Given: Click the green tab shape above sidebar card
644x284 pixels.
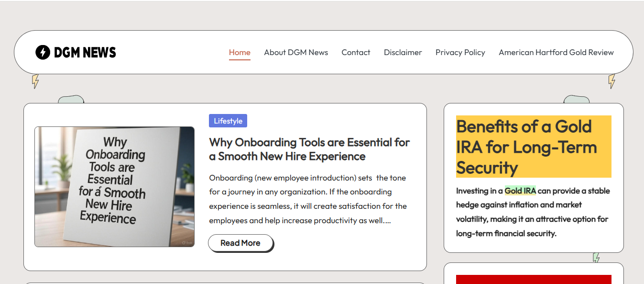Looking at the screenshot, I should coord(576,100).
